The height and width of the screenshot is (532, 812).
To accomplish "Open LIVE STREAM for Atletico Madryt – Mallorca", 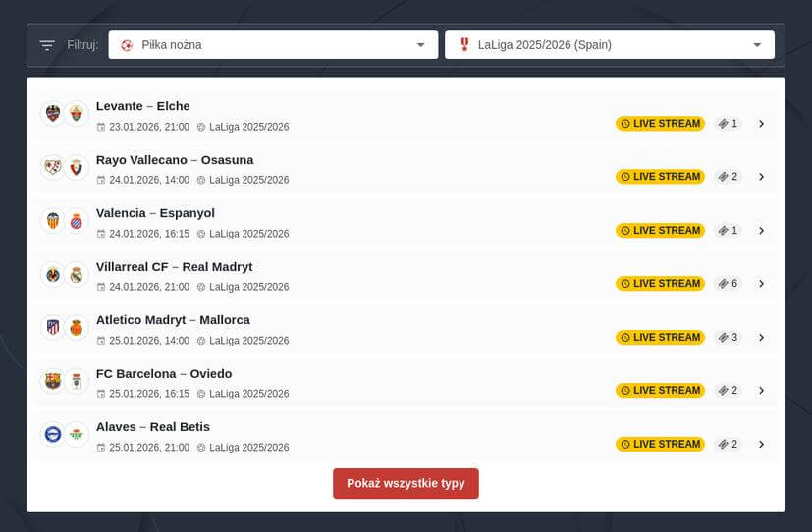I will click(x=660, y=337).
